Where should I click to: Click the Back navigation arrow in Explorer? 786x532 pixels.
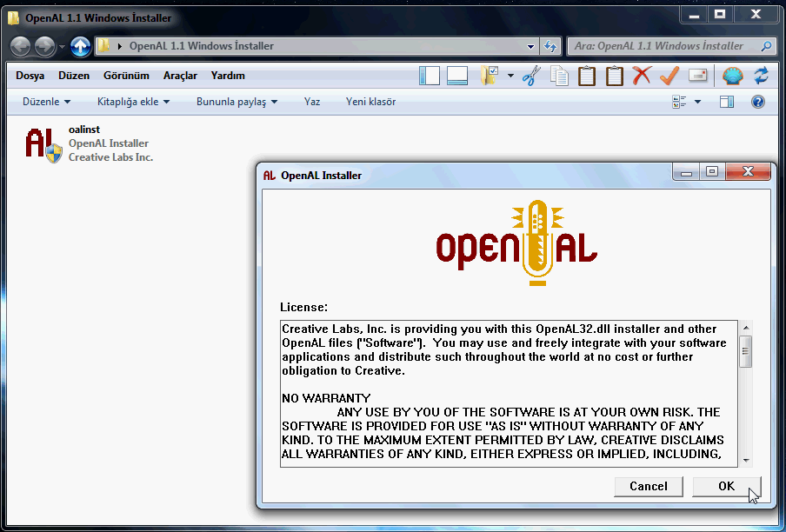[x=21, y=47]
